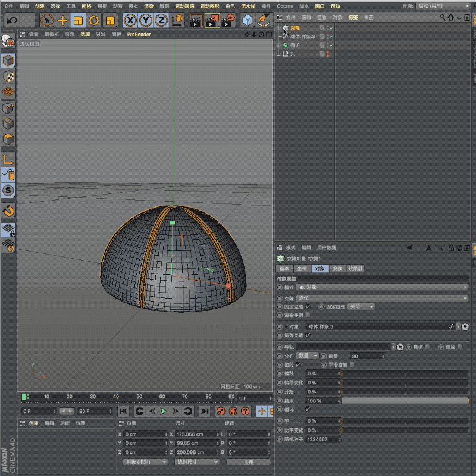Switch to Edges mode
The height and width of the screenshot is (476, 476).
click(8, 124)
